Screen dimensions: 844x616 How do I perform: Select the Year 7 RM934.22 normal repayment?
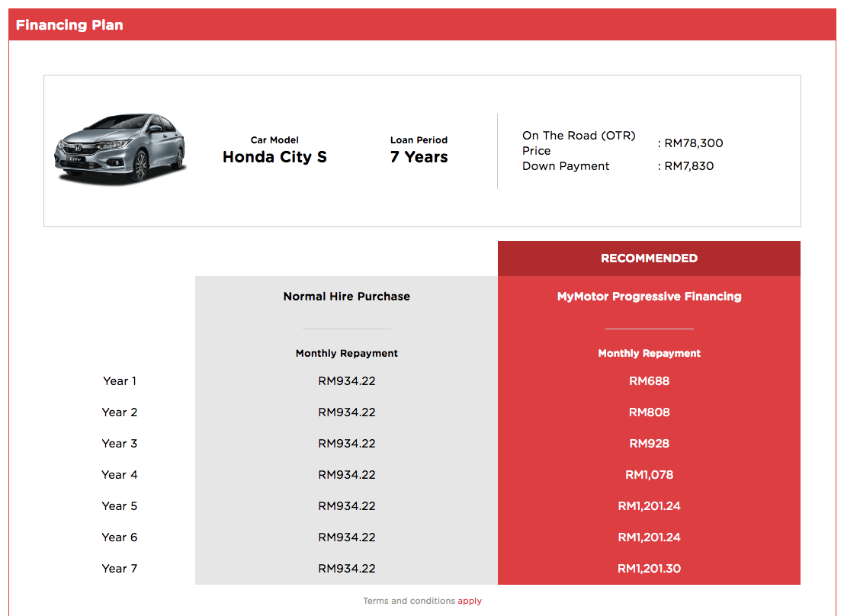347,569
